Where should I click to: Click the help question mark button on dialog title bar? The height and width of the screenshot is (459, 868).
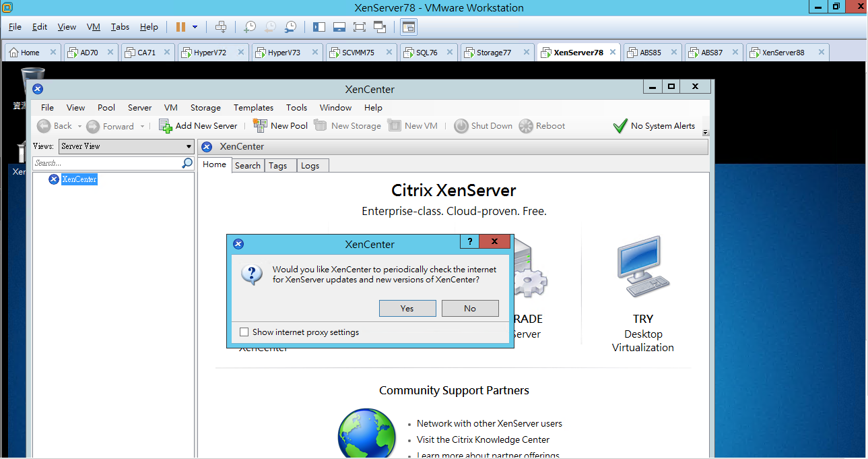pos(469,242)
